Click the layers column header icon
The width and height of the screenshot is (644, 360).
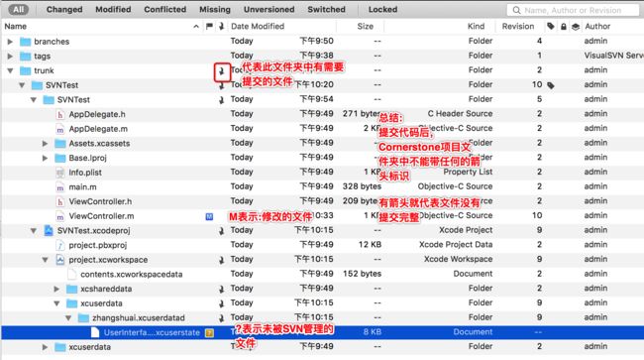coord(576,27)
